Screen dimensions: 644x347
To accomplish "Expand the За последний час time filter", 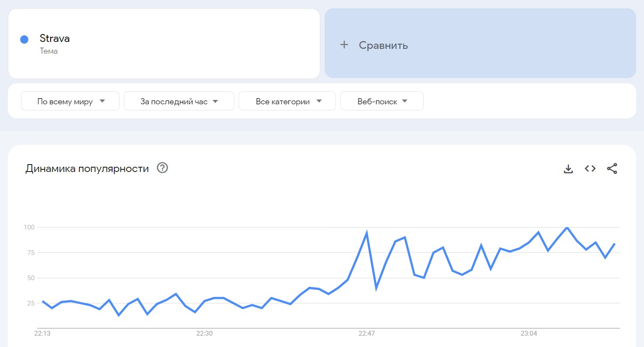I will click(179, 101).
